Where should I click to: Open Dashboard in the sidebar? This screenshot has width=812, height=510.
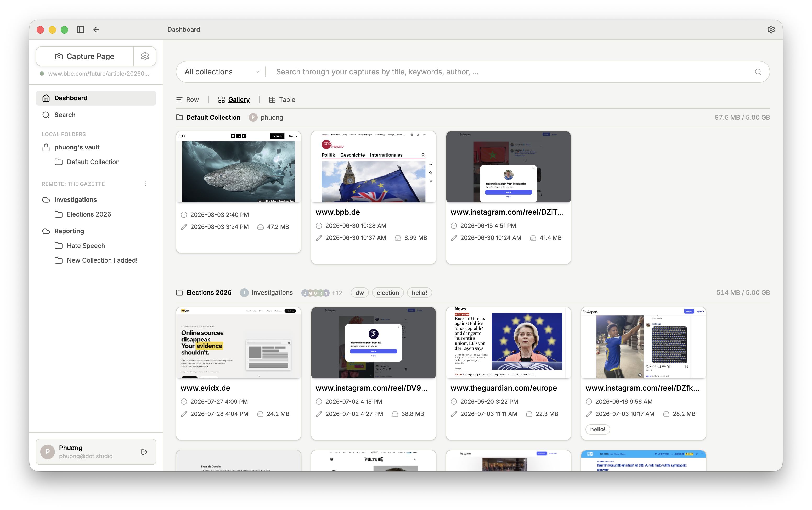[x=96, y=98]
